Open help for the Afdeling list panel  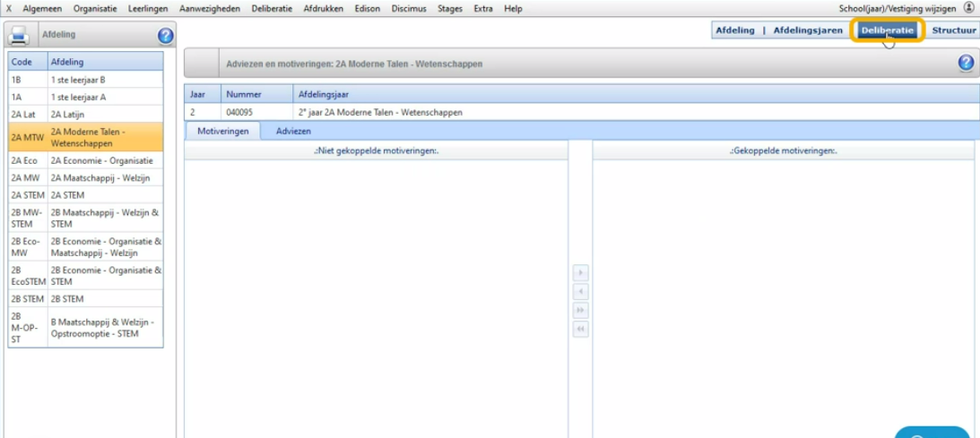(x=165, y=36)
